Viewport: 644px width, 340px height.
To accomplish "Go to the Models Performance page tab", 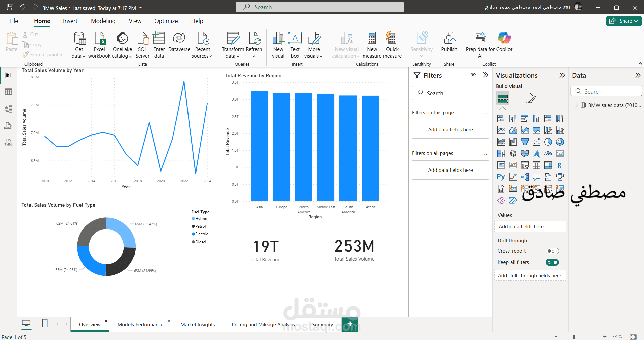I will (x=141, y=324).
